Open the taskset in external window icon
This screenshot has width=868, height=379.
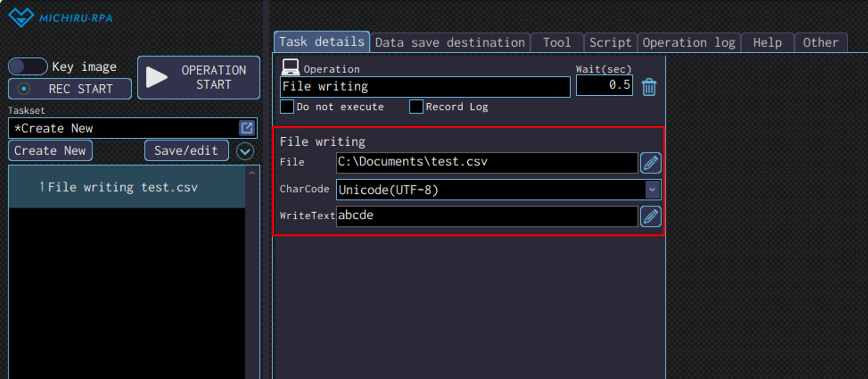(247, 128)
